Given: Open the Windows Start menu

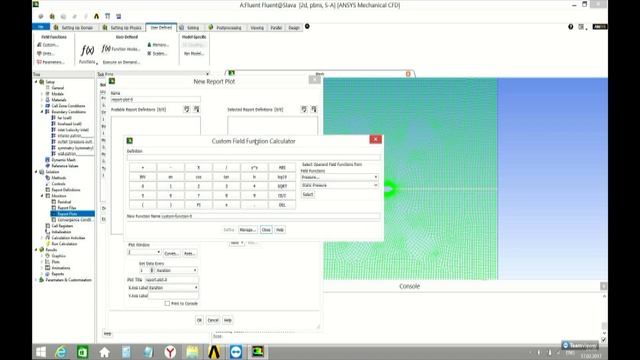Looking at the screenshot, I should pos(41,352).
